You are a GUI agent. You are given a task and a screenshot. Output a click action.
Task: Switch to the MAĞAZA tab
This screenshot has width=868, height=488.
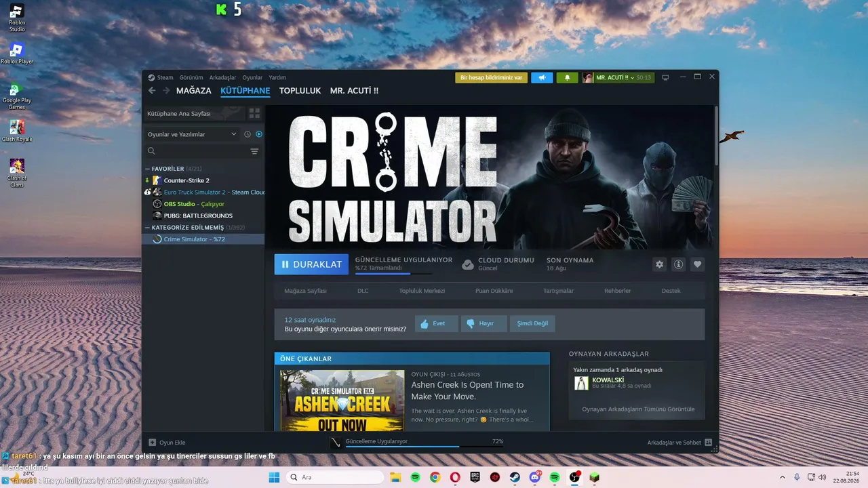194,91
